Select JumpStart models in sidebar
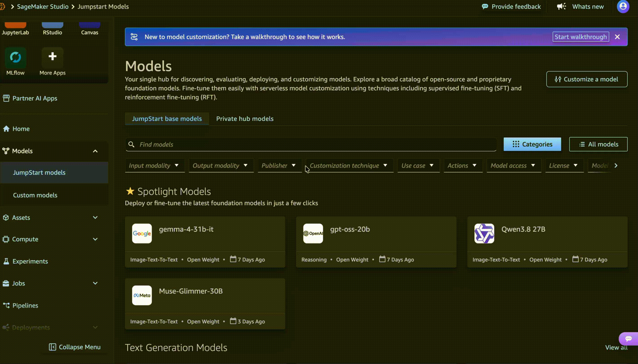 click(54, 173)
